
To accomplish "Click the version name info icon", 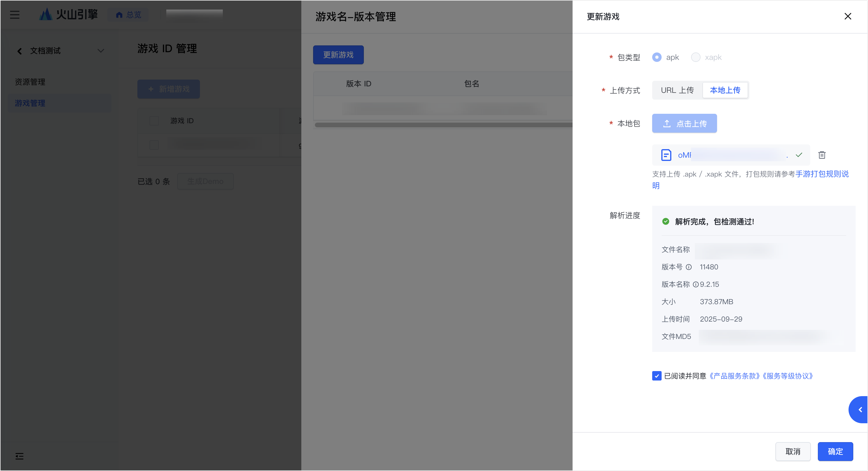I will point(696,285).
